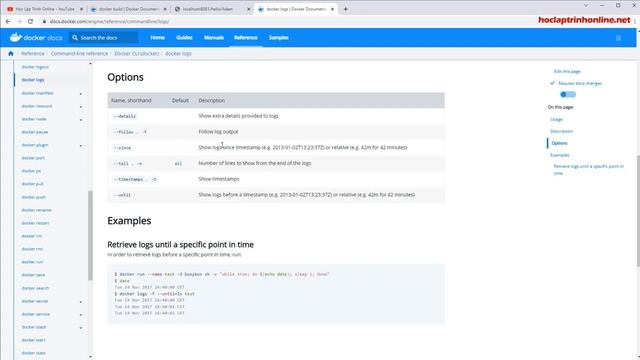The width and height of the screenshot is (640, 360).
Task: Select docker run in the sidebar
Action: point(32,262)
